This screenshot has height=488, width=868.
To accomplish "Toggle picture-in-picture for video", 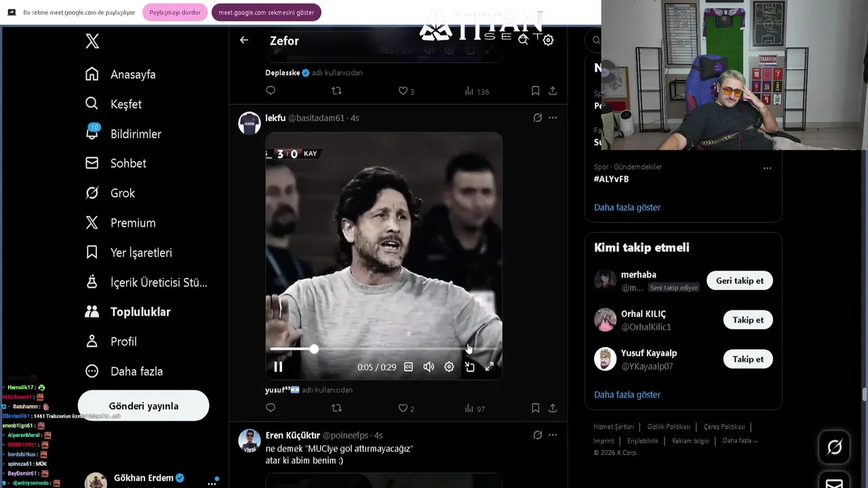I will click(469, 367).
